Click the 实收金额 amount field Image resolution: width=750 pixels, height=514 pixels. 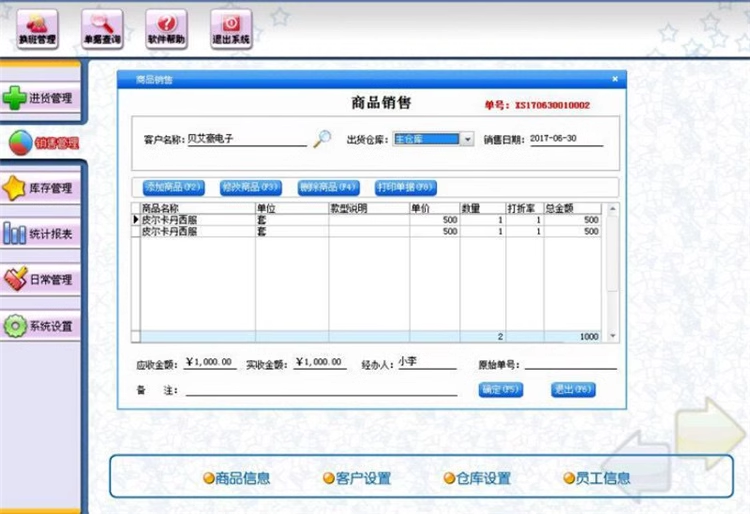coord(319,362)
